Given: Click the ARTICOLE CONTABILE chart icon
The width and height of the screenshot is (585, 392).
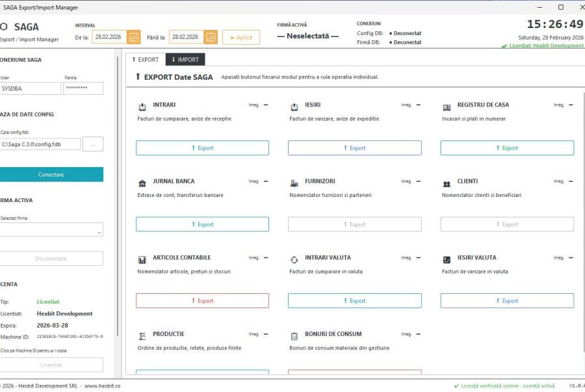Looking at the screenshot, I should tap(142, 259).
